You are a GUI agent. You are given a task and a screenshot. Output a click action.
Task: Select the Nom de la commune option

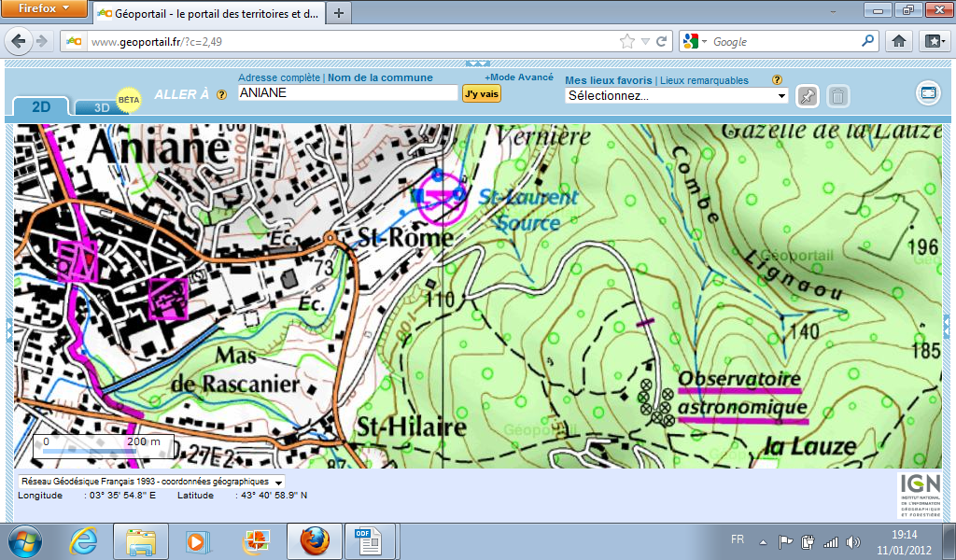(x=380, y=77)
